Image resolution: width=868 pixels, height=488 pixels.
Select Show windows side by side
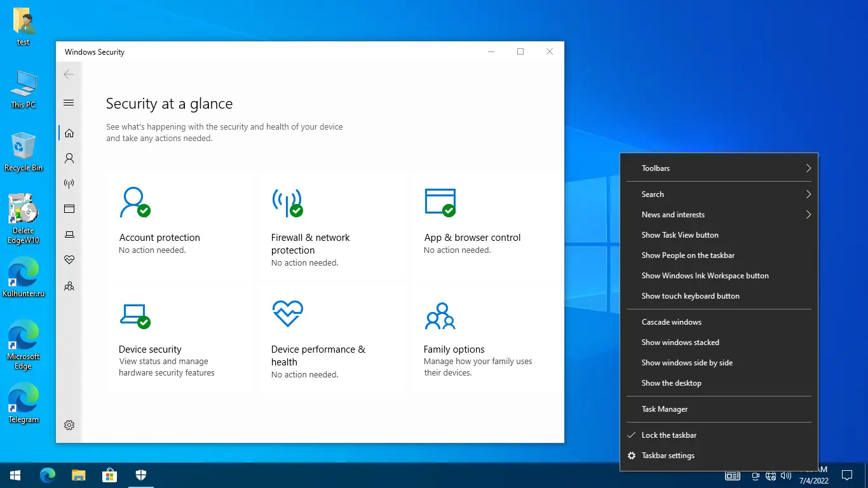[x=719, y=363]
